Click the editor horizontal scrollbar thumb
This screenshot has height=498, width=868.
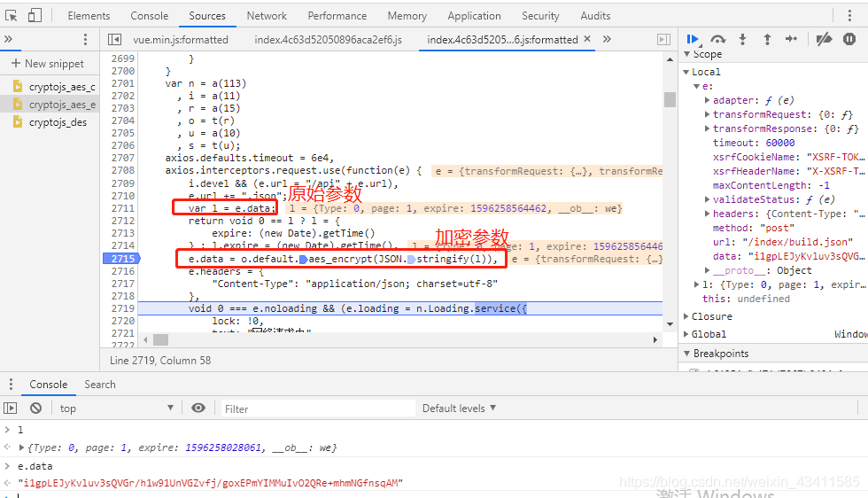pos(160,339)
